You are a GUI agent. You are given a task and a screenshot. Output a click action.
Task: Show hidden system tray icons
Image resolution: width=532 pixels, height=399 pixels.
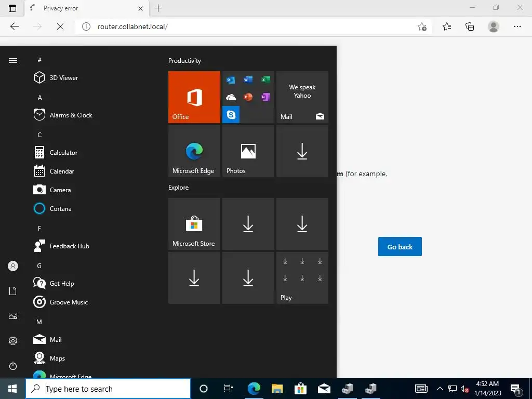tap(440, 389)
